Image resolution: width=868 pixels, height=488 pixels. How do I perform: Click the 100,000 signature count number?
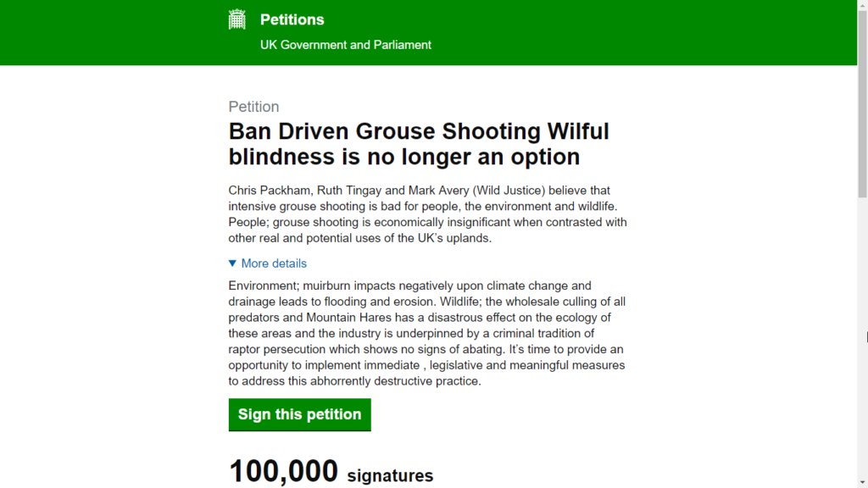pos(283,471)
